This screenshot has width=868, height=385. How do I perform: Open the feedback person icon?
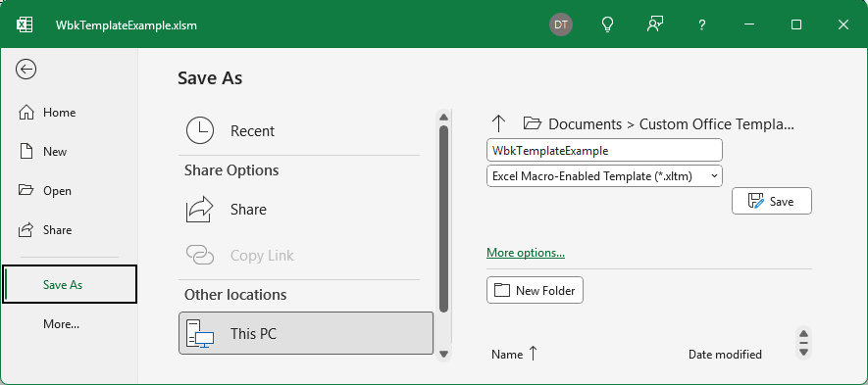(x=655, y=24)
